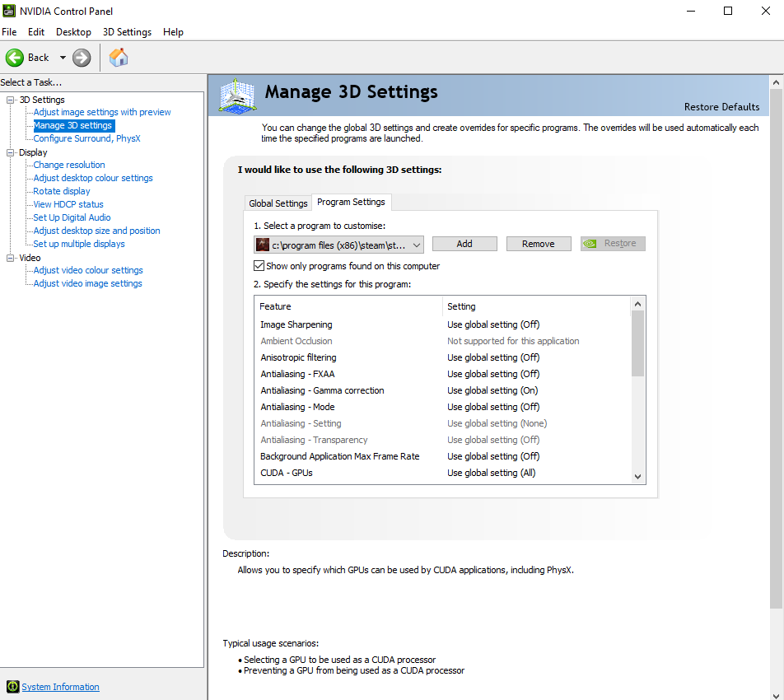Collapse the Display tree node
The height and width of the screenshot is (700, 784).
(x=10, y=153)
